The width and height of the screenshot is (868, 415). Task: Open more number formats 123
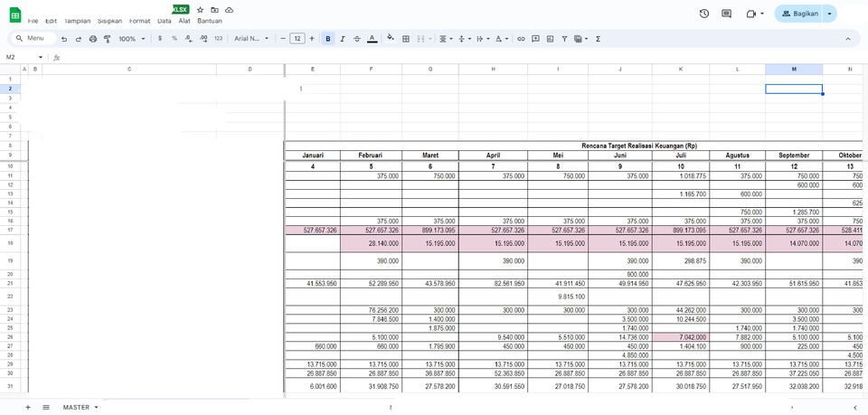[x=218, y=39]
